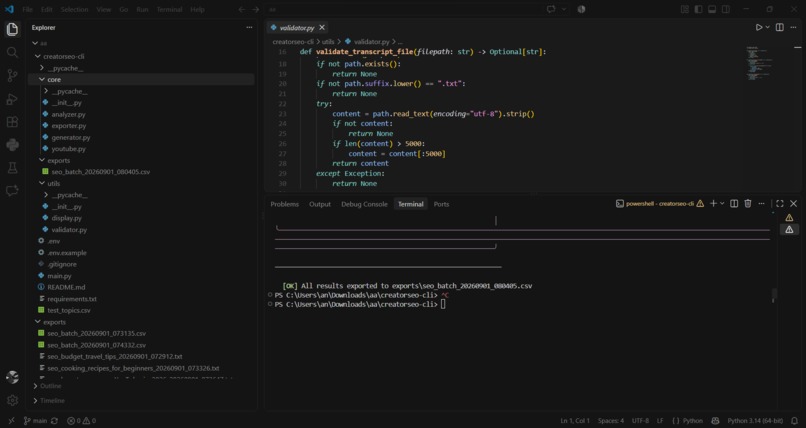Open seo_batch_20260901_080405.csv file
Viewport: 806px width, 428px height.
tap(100, 172)
